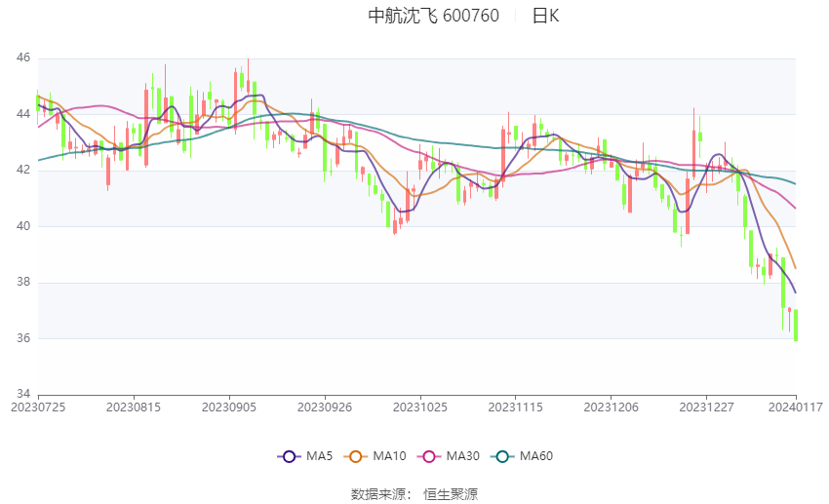Click the final green candlestick near 36

coord(795,325)
